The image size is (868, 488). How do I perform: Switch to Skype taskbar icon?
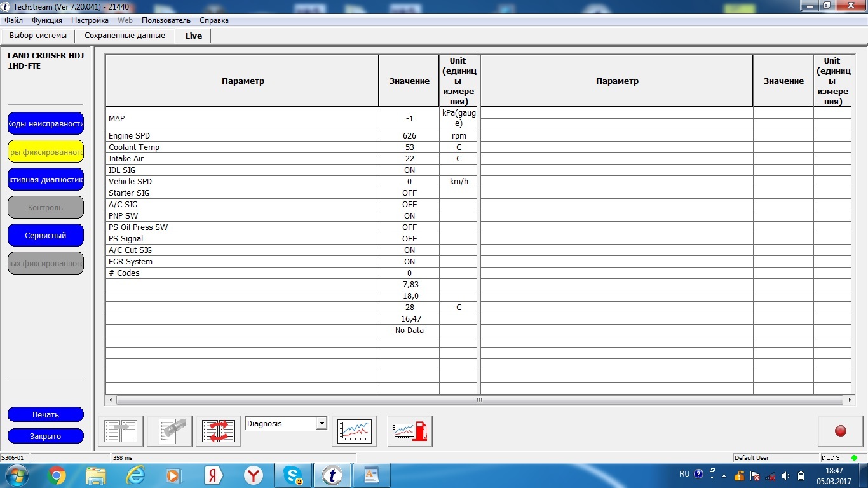(x=293, y=475)
